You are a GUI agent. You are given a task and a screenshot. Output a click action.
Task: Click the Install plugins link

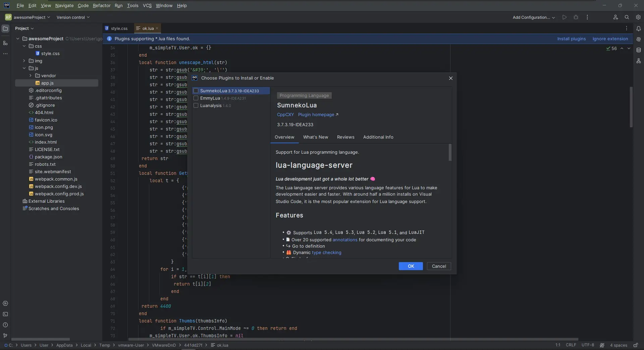pos(572,39)
